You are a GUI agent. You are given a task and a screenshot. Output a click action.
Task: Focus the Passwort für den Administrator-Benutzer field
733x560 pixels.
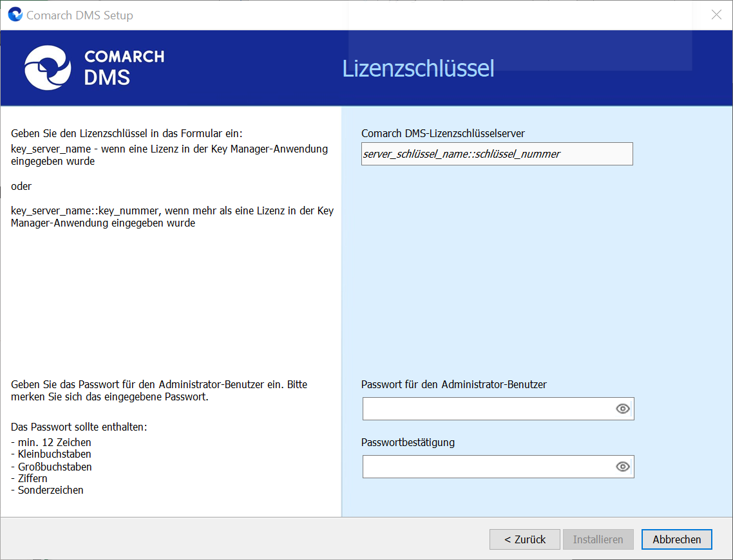498,409
